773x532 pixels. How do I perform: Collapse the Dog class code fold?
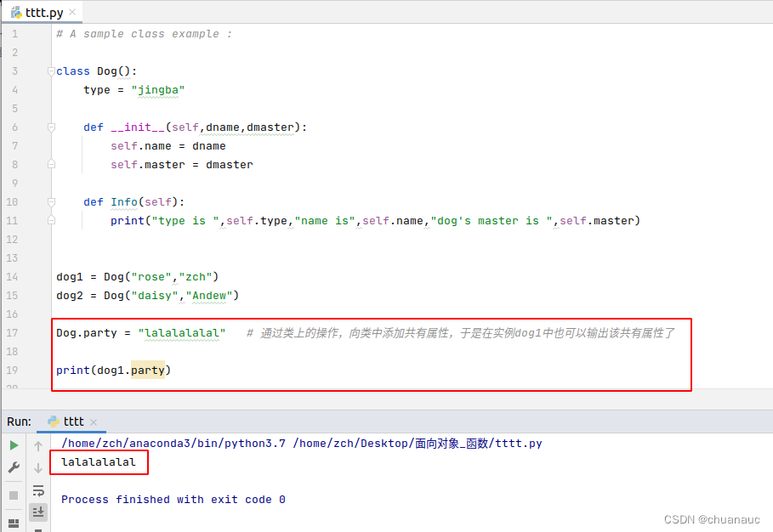[51, 71]
